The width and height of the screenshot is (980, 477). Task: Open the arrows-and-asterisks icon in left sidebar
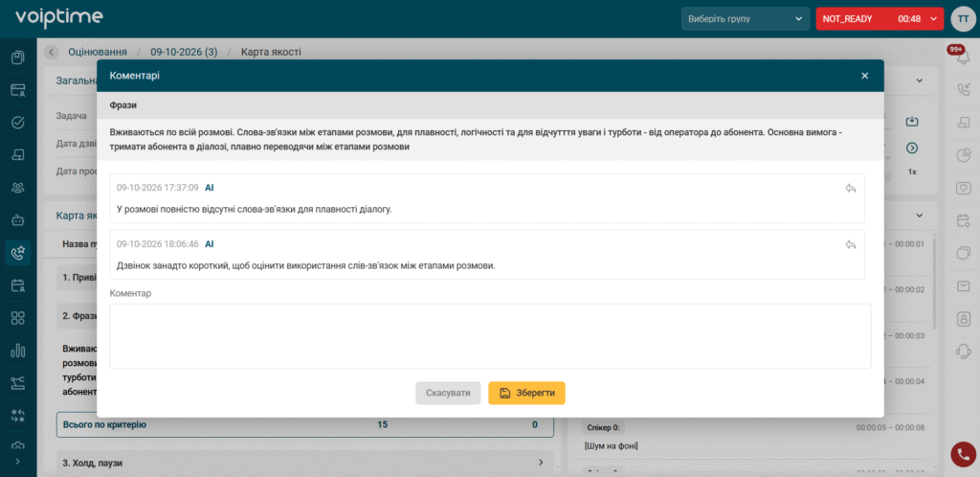(x=18, y=416)
